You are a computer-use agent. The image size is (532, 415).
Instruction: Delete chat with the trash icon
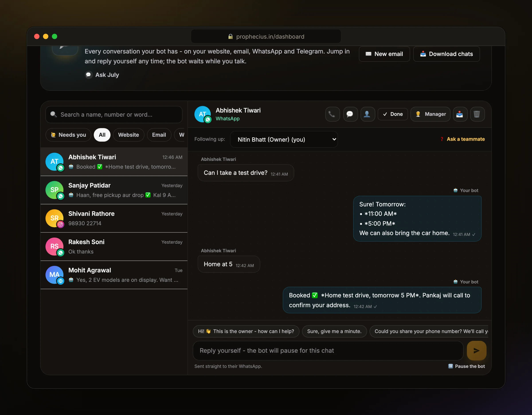[477, 114]
